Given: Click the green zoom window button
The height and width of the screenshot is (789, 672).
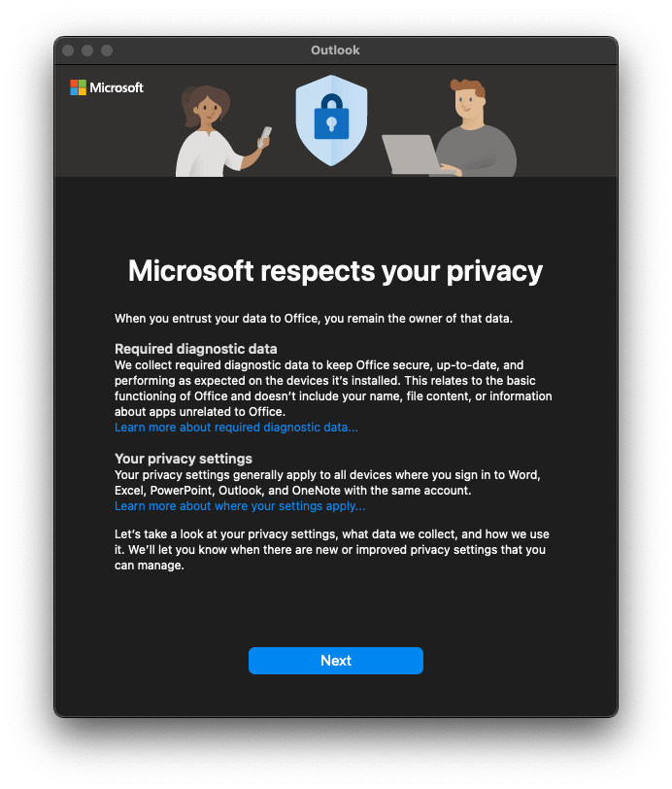Looking at the screenshot, I should [107, 51].
